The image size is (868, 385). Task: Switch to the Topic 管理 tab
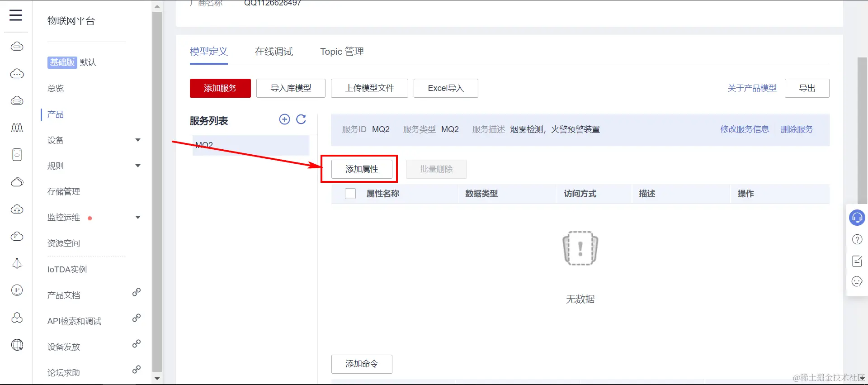[342, 52]
